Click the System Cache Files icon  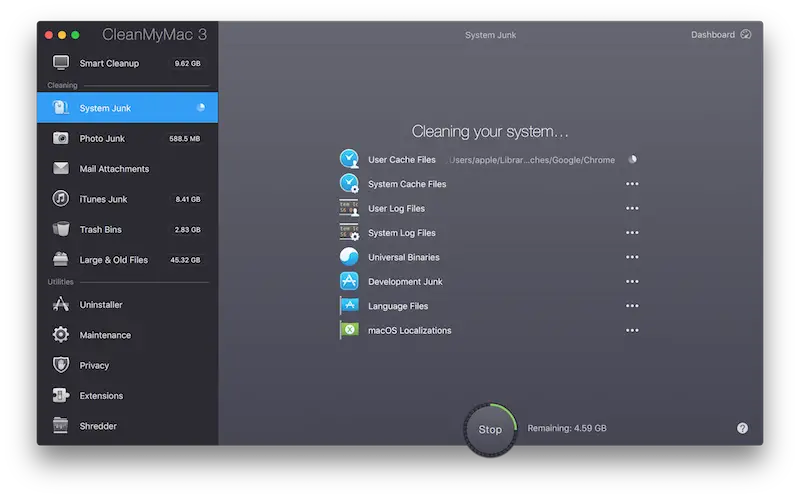pos(349,184)
